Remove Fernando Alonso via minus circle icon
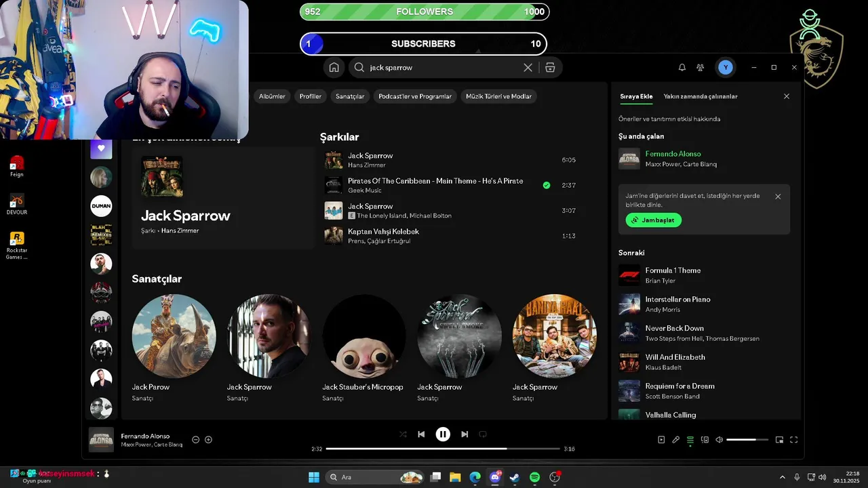The image size is (868, 488). [195, 439]
